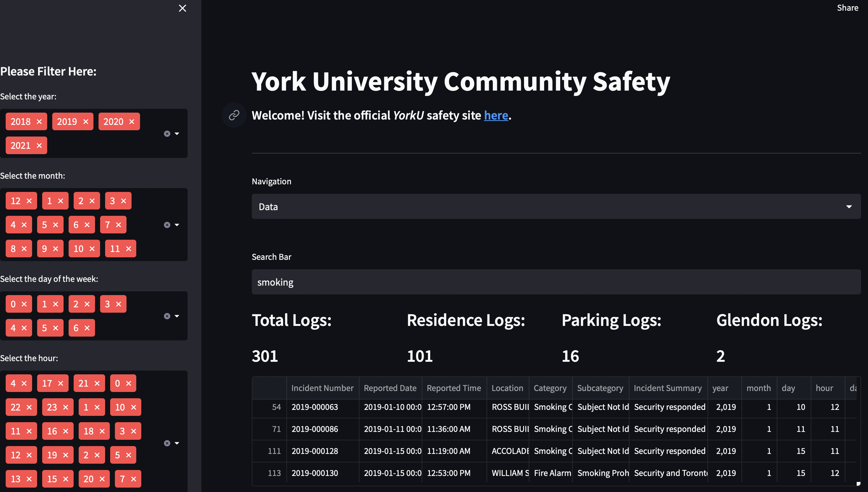This screenshot has width=868, height=492.
Task: Click the anchor link icon beside the welcome heading
Action: [x=234, y=115]
